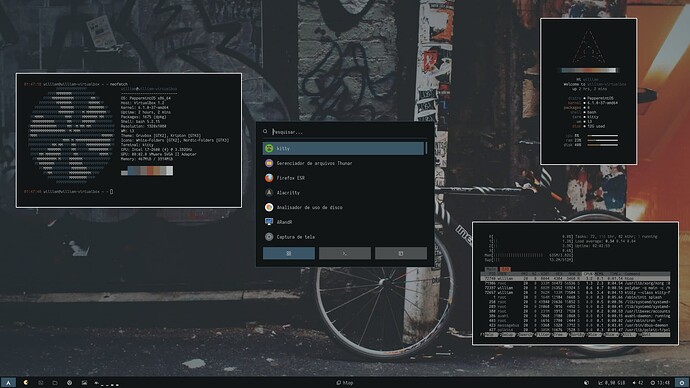Click the search magnifier icon in launcher
This screenshot has height=388, width=690.
point(265,132)
